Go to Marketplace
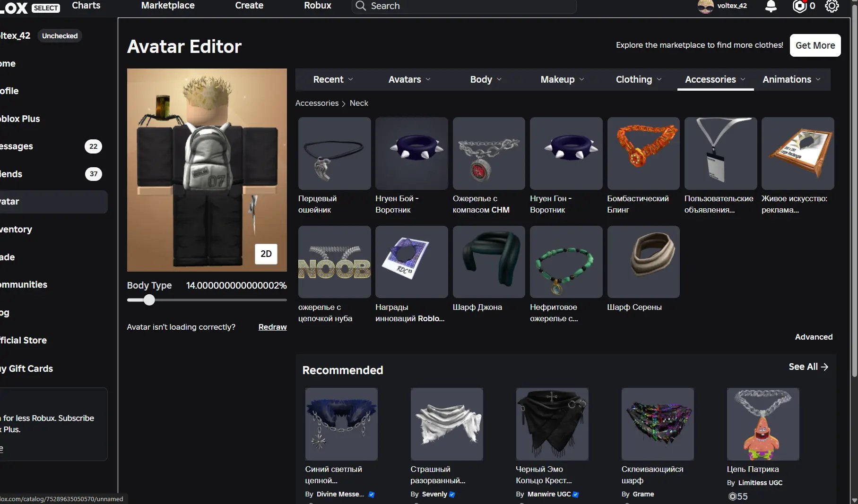 pyautogui.click(x=168, y=6)
